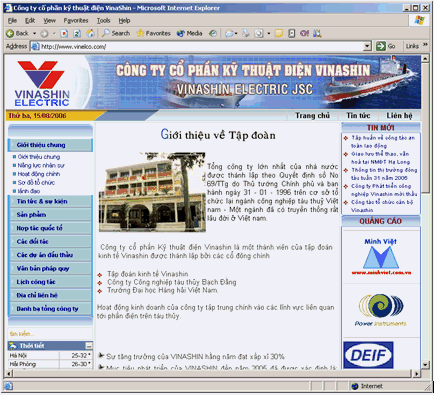Open the Media pane

189,33
